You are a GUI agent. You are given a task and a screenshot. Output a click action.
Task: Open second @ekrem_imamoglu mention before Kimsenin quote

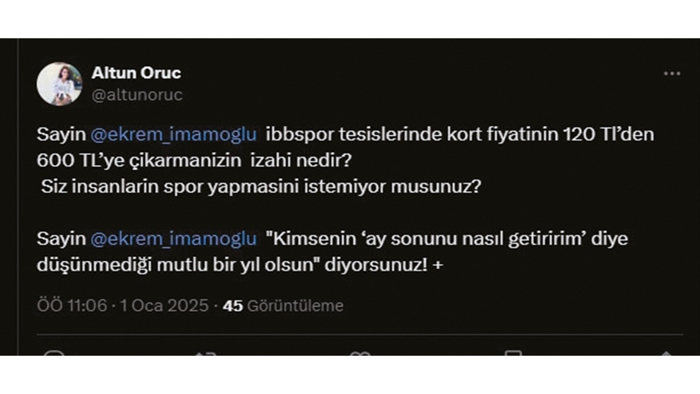click(174, 239)
